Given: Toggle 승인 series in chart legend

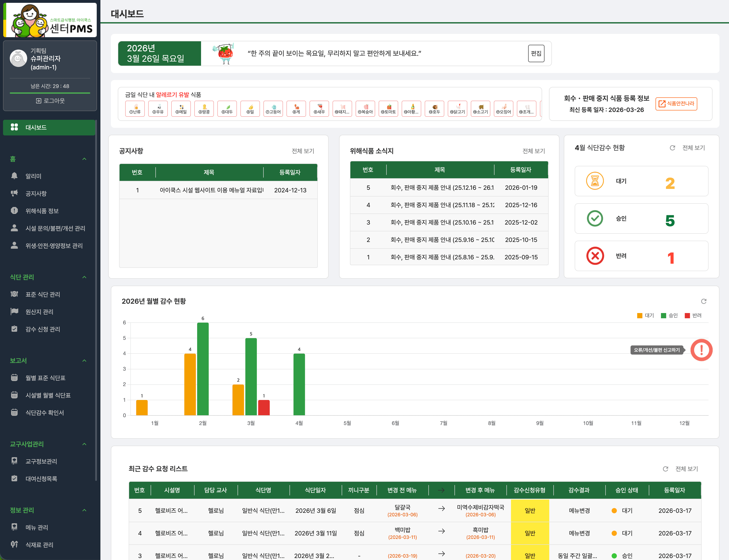Looking at the screenshot, I should point(669,315).
